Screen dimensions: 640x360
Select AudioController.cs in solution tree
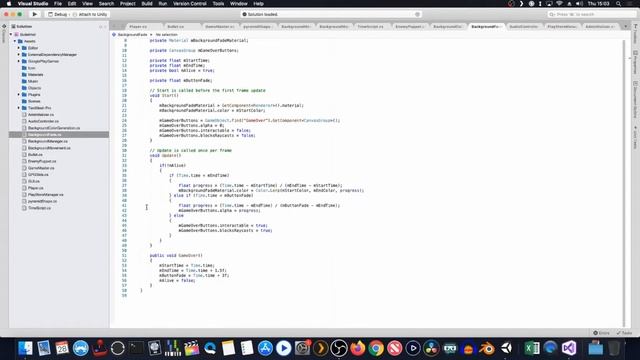[x=43, y=121]
